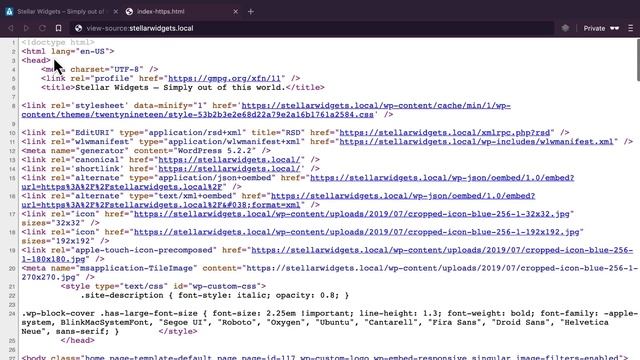Open a new tab with the plus button
Screen dimensions: 640x360
[251, 11]
